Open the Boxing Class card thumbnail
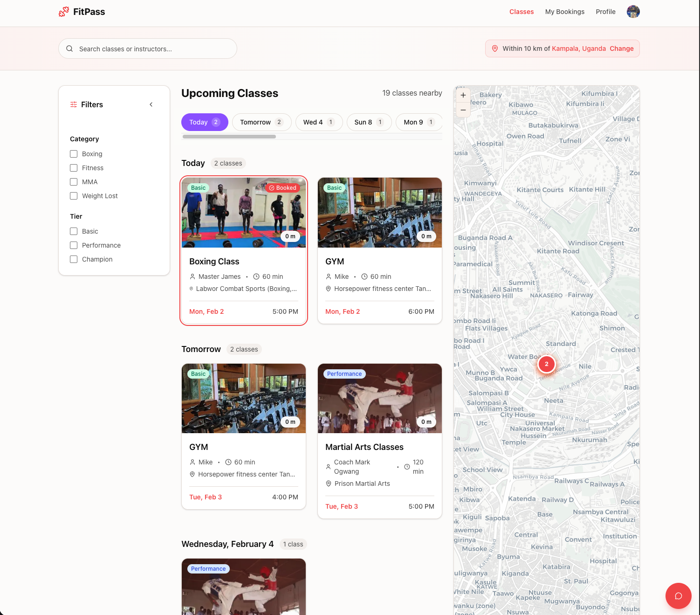Image resolution: width=700 pixels, height=615 pixels. point(243,213)
